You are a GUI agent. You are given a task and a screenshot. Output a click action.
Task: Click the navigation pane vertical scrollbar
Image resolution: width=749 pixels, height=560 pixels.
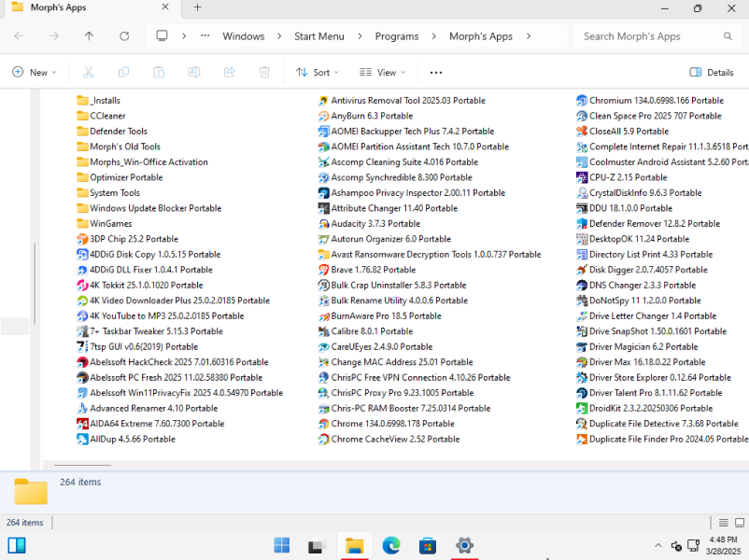coord(35,284)
